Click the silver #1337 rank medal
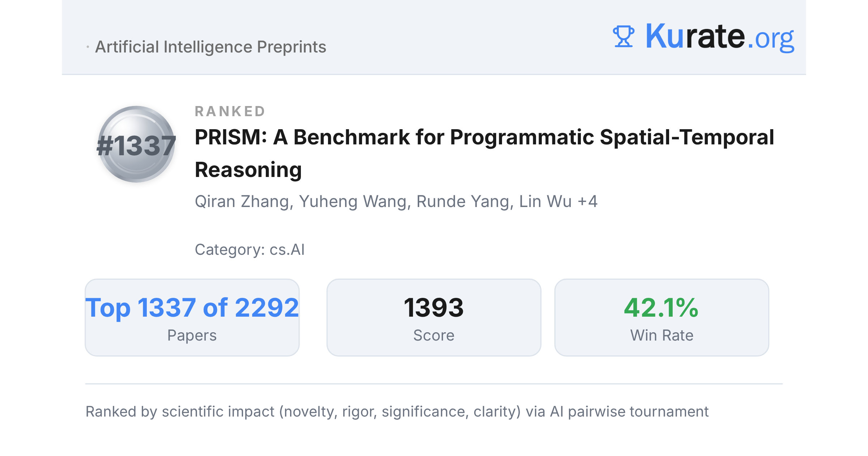 [136, 144]
